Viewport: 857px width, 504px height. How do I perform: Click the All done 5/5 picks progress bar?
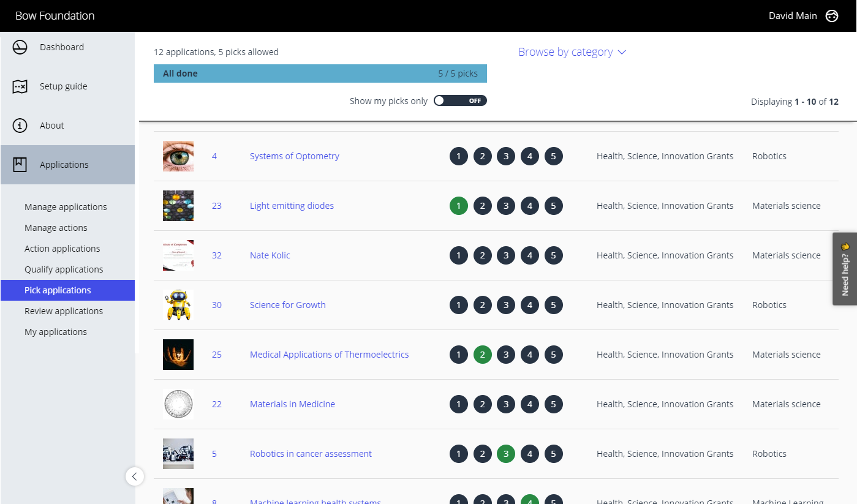click(320, 73)
